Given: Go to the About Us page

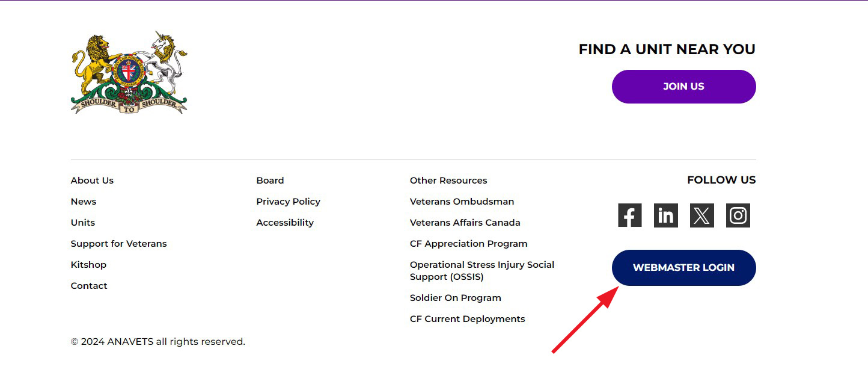Looking at the screenshot, I should point(92,181).
